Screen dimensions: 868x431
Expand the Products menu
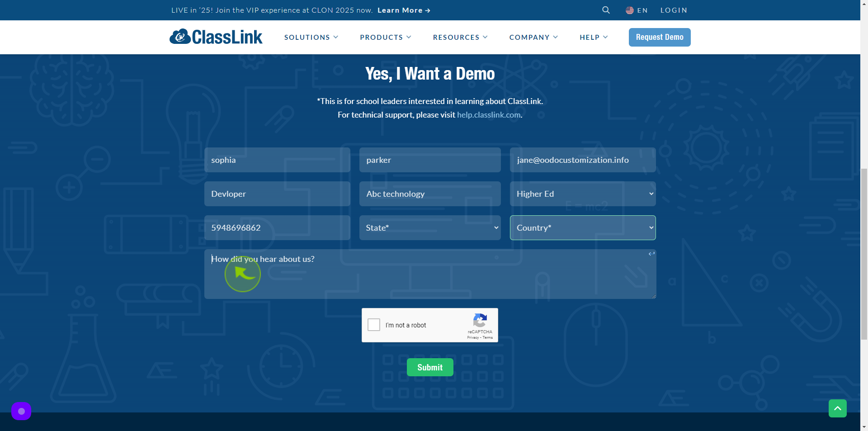(x=386, y=37)
